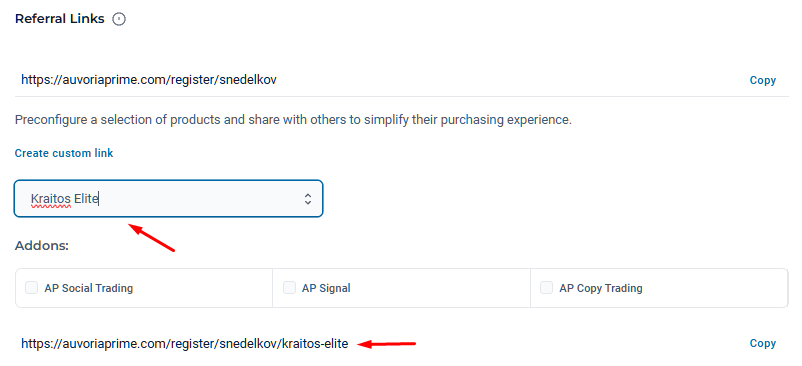Copy the kraitos-elite referral link

(762, 344)
